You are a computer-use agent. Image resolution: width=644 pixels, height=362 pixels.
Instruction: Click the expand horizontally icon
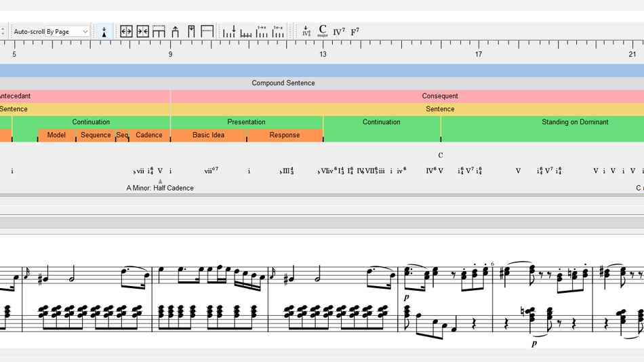(x=126, y=32)
